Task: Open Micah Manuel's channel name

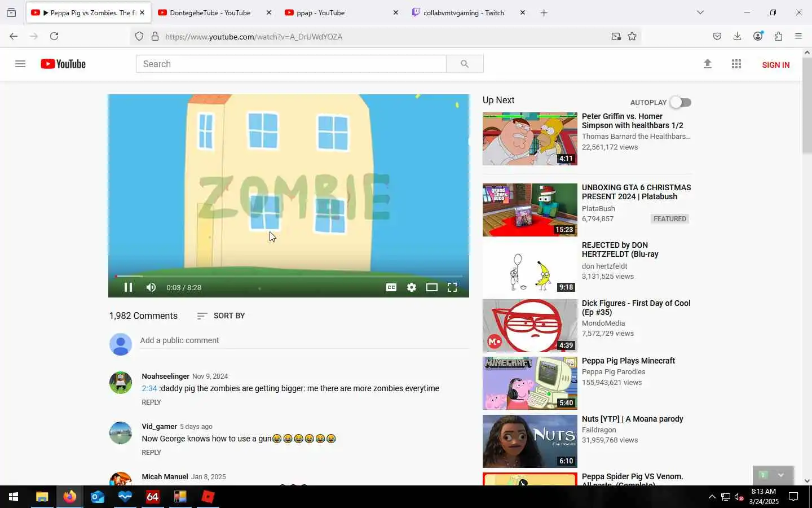Action: 165,476
